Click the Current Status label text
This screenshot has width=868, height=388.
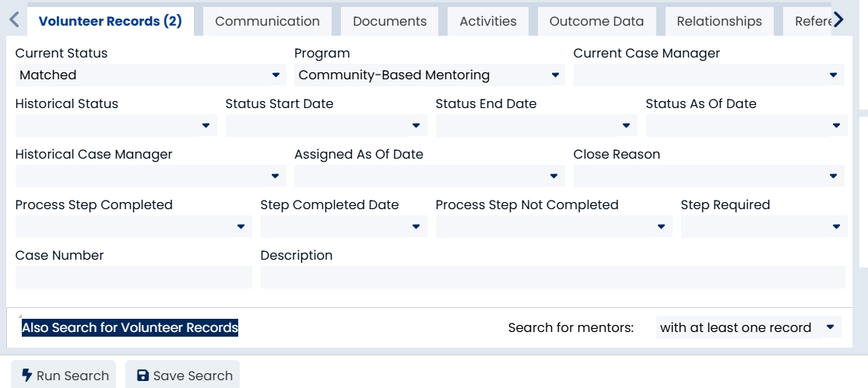click(61, 53)
